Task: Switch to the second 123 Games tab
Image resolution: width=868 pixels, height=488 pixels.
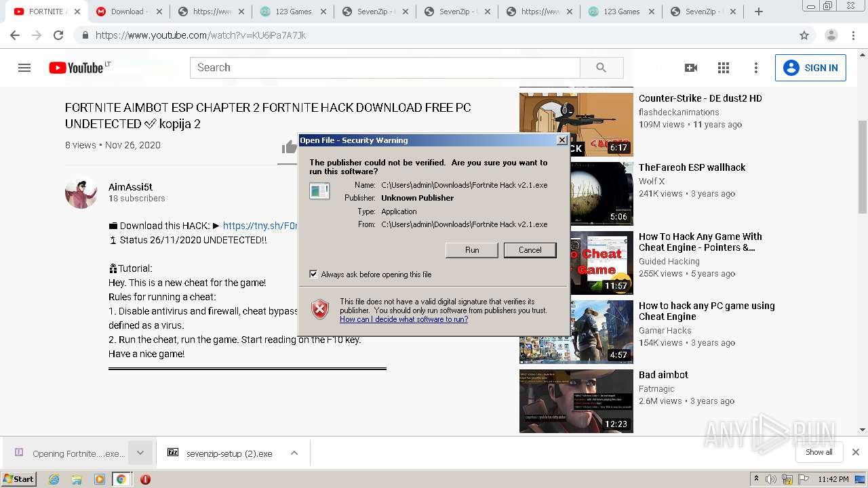Action: pyautogui.click(x=621, y=12)
